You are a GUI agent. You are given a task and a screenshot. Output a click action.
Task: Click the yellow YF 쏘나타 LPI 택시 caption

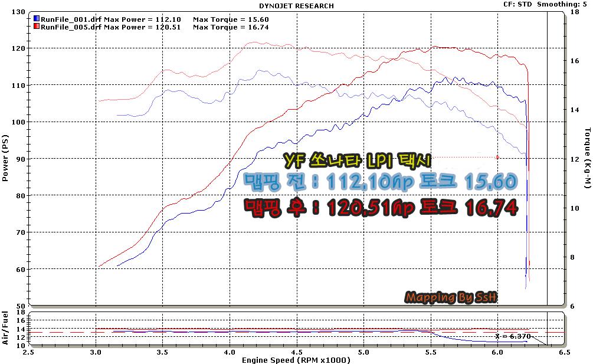point(358,161)
